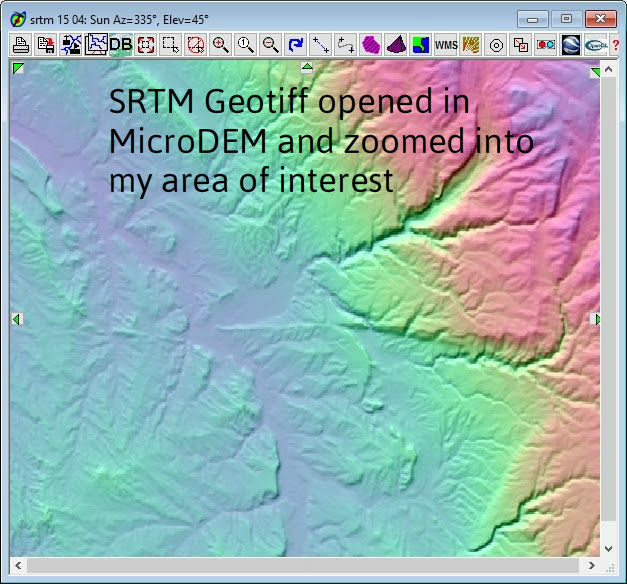Click the overlapping squares map overlay icon
Viewport: 627px width, 584px height.
(x=521, y=45)
